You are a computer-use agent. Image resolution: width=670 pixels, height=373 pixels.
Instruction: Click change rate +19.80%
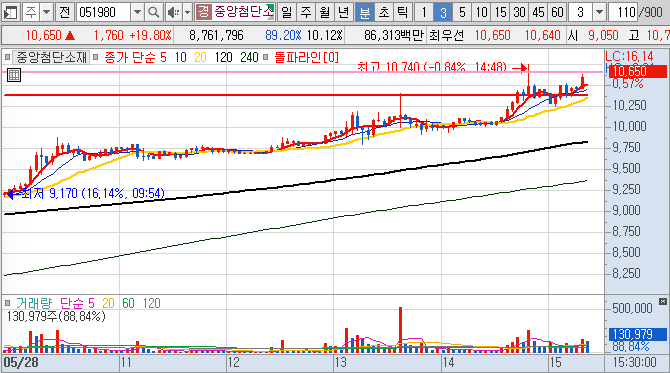[150, 35]
